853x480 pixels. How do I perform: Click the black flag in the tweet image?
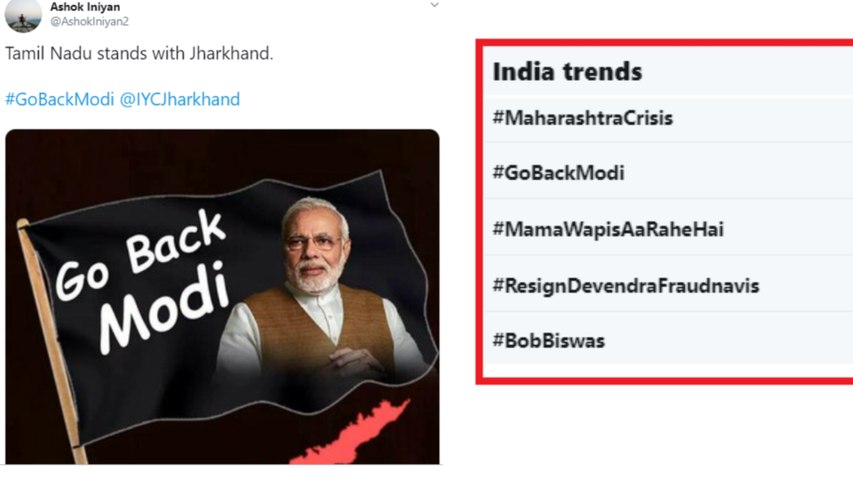pyautogui.click(x=150, y=370)
